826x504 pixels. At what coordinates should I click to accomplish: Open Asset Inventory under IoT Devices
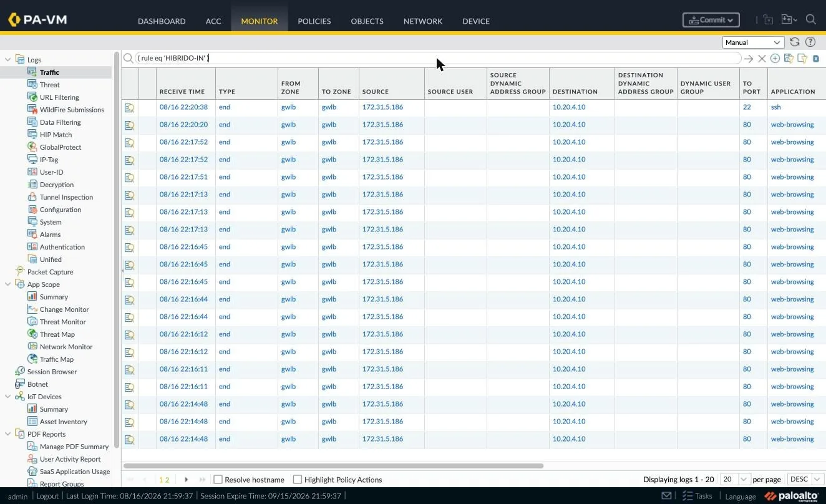pyautogui.click(x=63, y=422)
